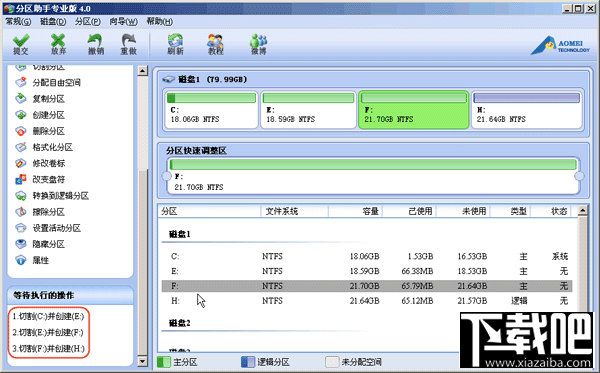
Task: Open the 向导(W) menu
Action: [x=123, y=22]
